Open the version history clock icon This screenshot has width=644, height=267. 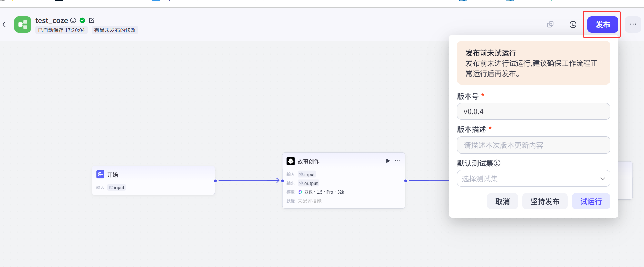click(x=573, y=24)
